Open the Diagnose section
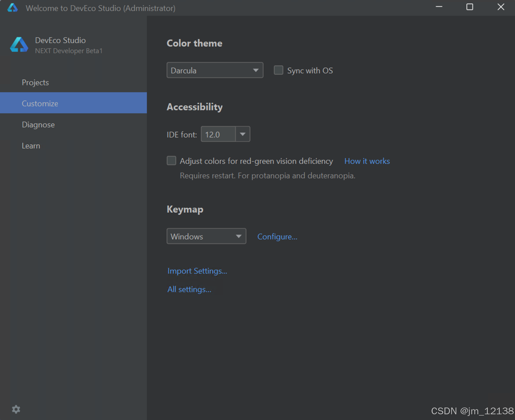This screenshot has height=420, width=515. [73, 125]
